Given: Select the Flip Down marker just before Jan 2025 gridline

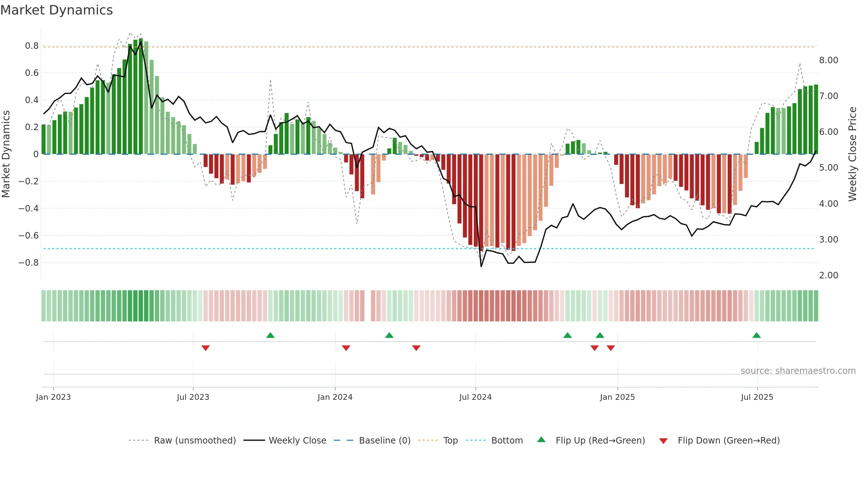Looking at the screenshot, I should click(x=611, y=348).
